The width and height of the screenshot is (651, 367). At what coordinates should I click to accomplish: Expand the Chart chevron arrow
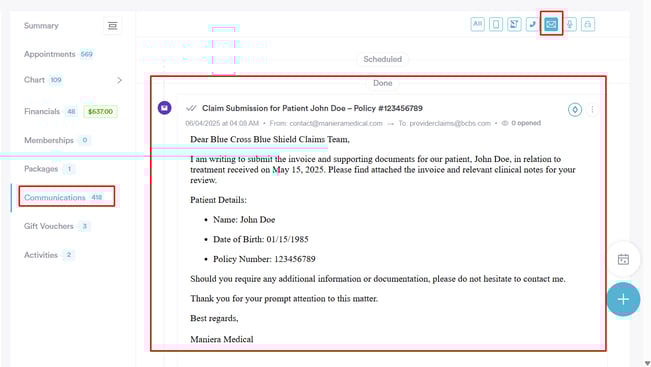(120, 80)
